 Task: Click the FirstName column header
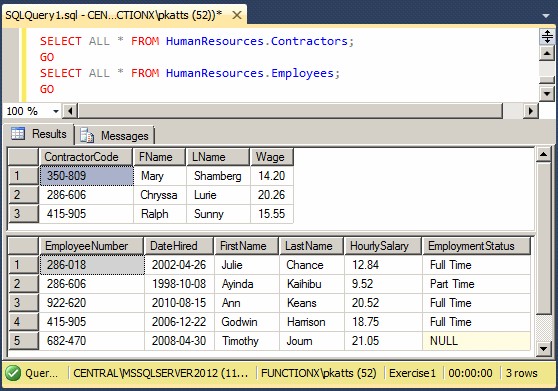(x=247, y=246)
